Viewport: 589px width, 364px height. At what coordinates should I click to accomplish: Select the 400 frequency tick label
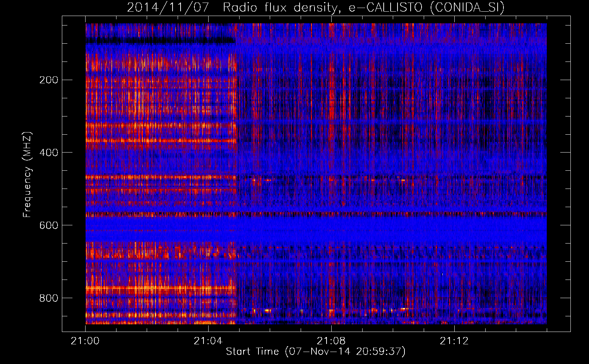coord(49,153)
